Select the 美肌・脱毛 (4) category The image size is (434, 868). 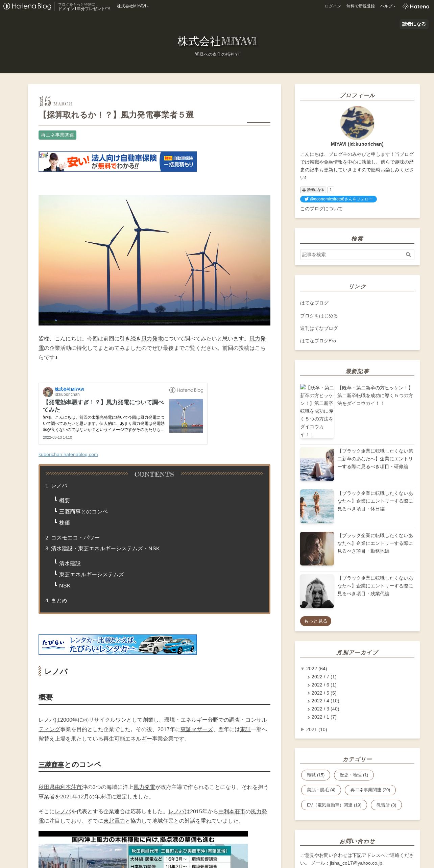tap(321, 790)
